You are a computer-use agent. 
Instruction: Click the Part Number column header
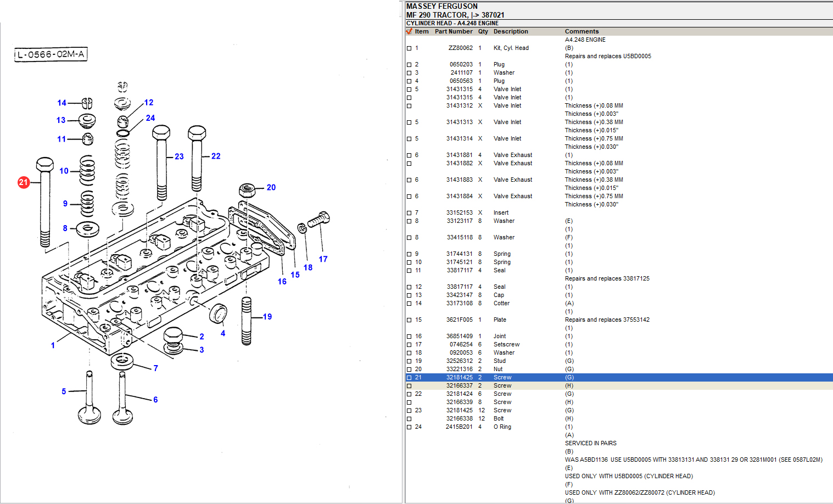453,31
